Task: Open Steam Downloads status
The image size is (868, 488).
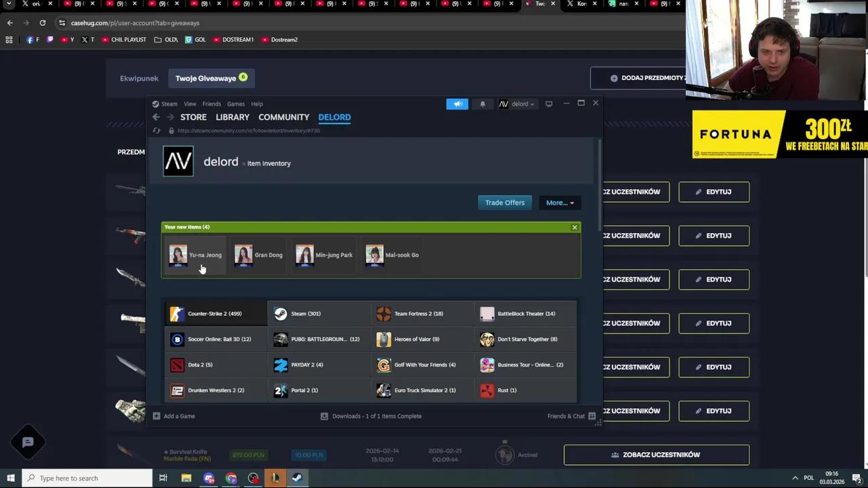Action: click(x=371, y=416)
